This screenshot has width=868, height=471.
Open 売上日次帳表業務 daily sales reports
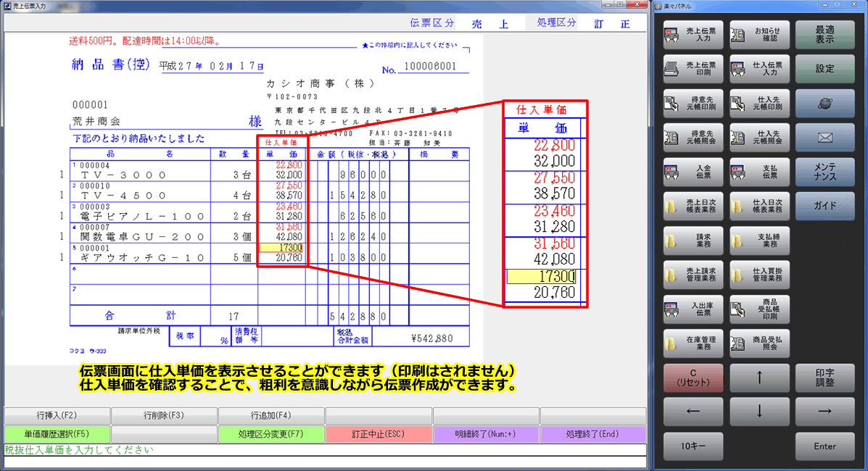pyautogui.click(x=693, y=206)
